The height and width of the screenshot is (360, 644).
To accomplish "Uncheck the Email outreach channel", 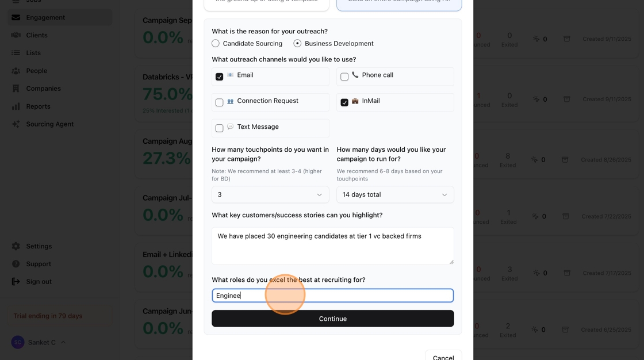I will click(x=219, y=76).
